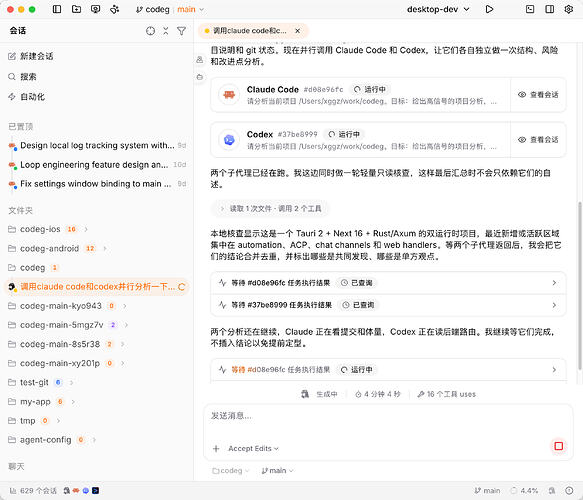Screen dimensions: 583x500
Task: Open the terminal panel icon
Action: (530, 9)
